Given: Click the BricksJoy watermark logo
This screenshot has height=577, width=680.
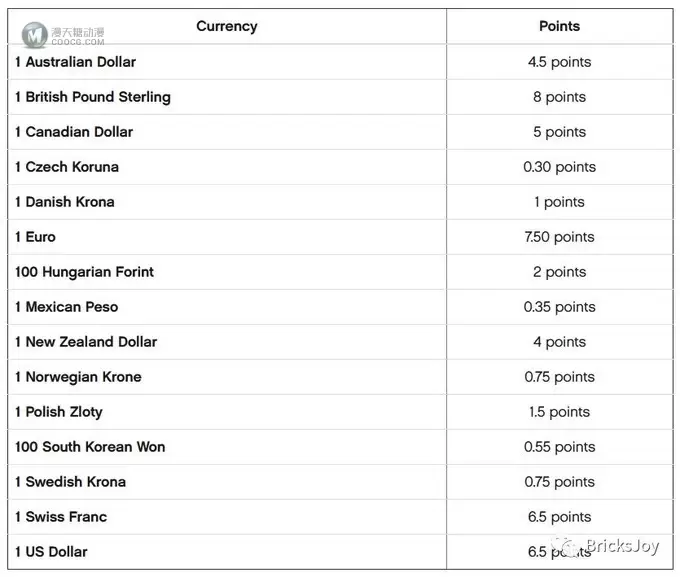Looking at the screenshot, I should point(607,547).
